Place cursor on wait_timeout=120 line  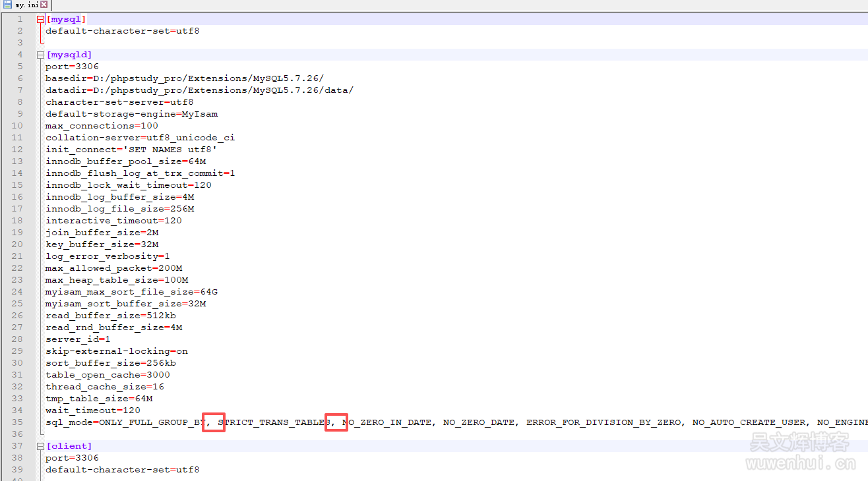coord(92,410)
